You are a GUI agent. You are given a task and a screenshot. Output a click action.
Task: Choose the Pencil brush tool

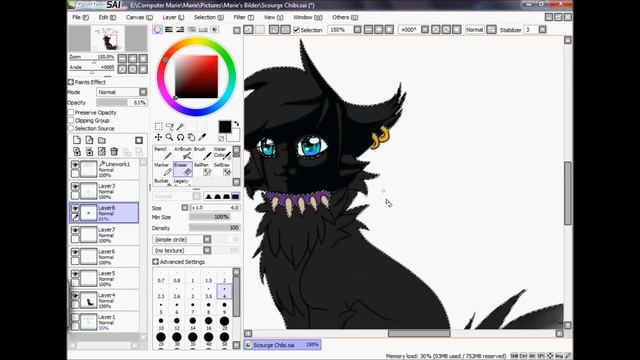(x=162, y=153)
